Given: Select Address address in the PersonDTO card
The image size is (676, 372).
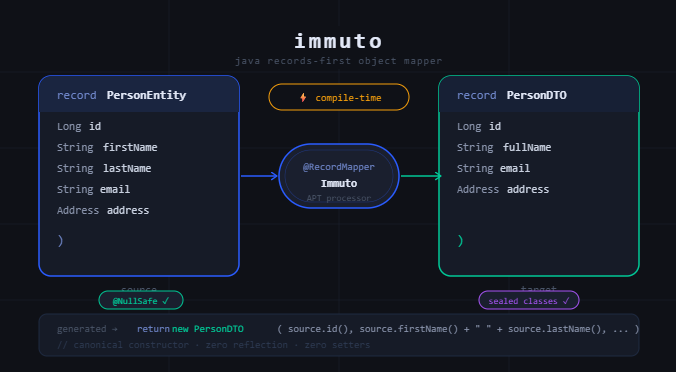Looking at the screenshot, I should point(503,189).
